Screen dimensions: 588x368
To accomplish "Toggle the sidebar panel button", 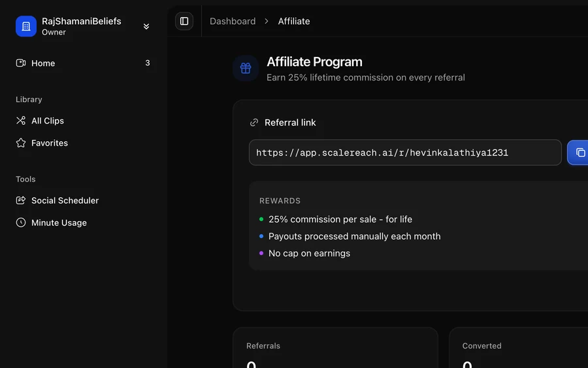I will coord(184,21).
